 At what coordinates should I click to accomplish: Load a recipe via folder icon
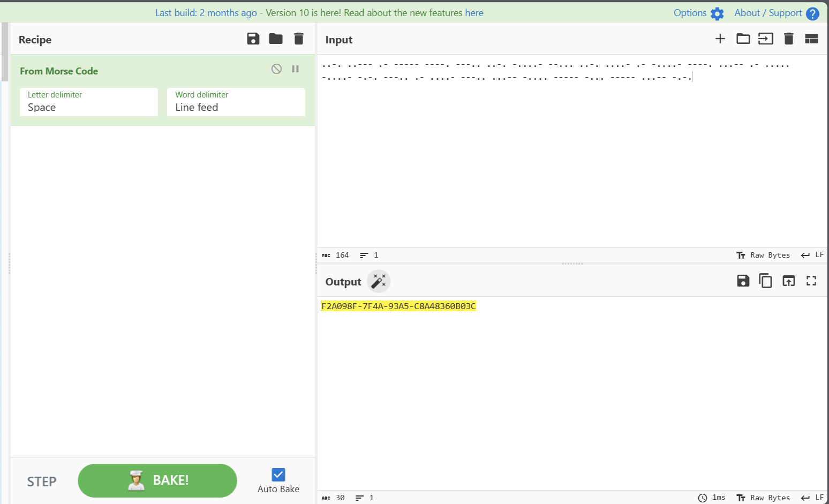pyautogui.click(x=276, y=39)
